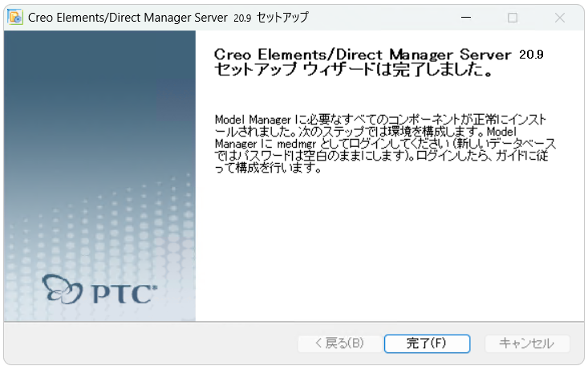Click the installer icon in title bar
The width and height of the screenshot is (588, 366).
point(15,18)
